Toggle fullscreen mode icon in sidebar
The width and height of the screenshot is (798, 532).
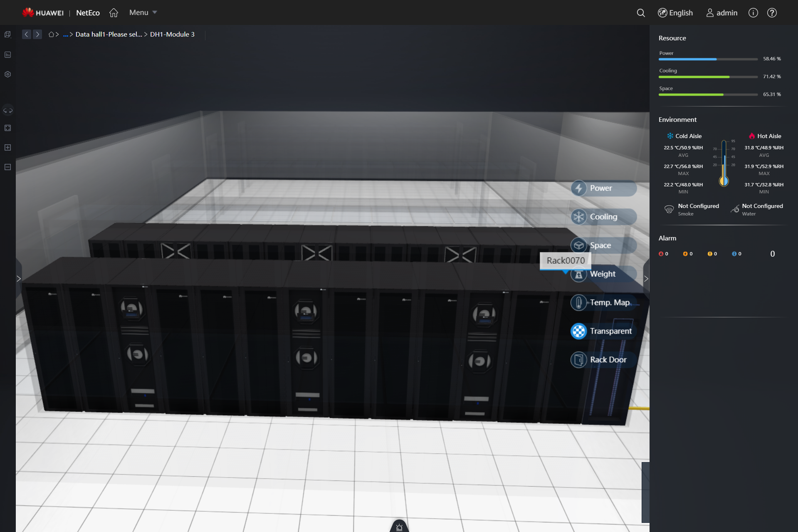7,128
